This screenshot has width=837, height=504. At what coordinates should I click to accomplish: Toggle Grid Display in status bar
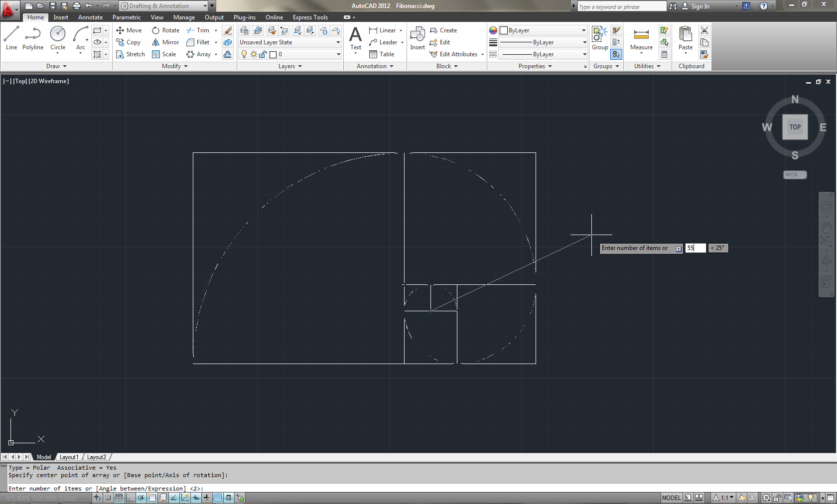tap(119, 498)
